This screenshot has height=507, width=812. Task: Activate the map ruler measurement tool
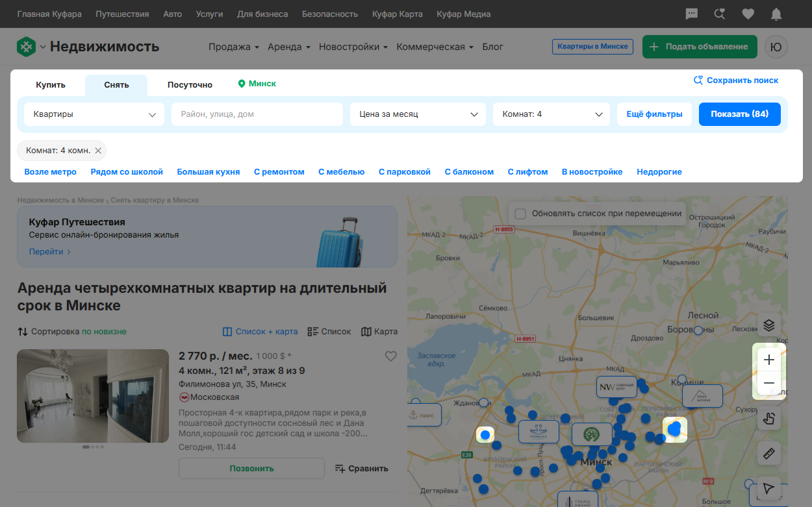click(769, 453)
